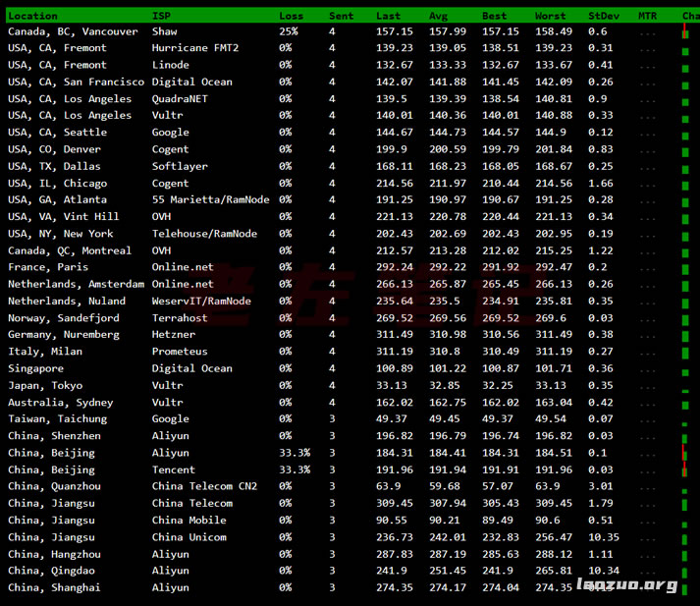Select Canada, QC, Montreal location

pos(70,250)
